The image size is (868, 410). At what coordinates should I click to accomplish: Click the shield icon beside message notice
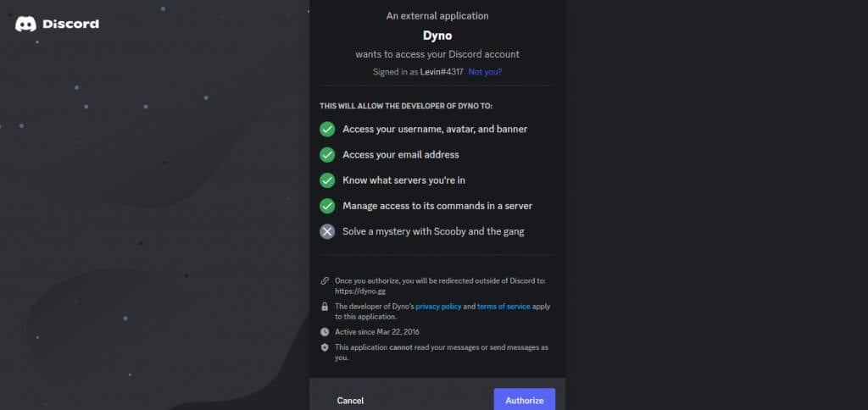[325, 347]
